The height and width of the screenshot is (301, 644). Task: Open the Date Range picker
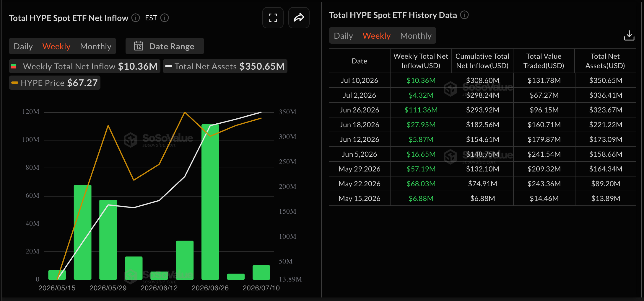[165, 46]
